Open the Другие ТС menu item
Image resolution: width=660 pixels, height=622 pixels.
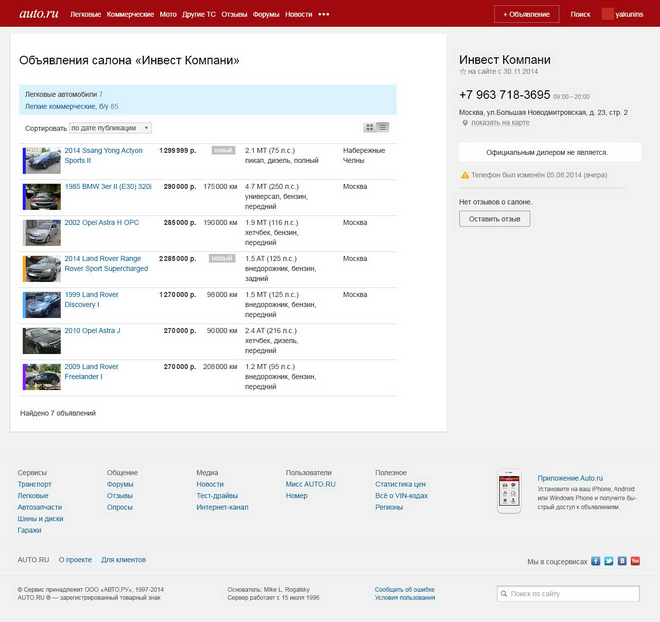coord(199,14)
